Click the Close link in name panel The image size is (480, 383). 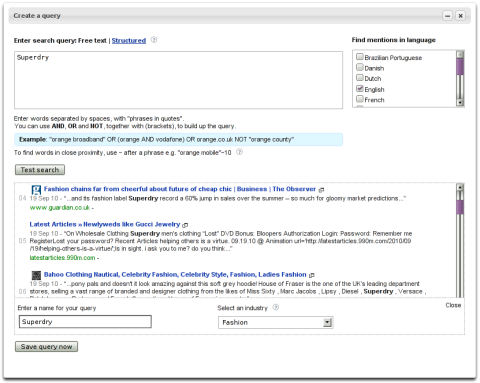[x=453, y=305]
